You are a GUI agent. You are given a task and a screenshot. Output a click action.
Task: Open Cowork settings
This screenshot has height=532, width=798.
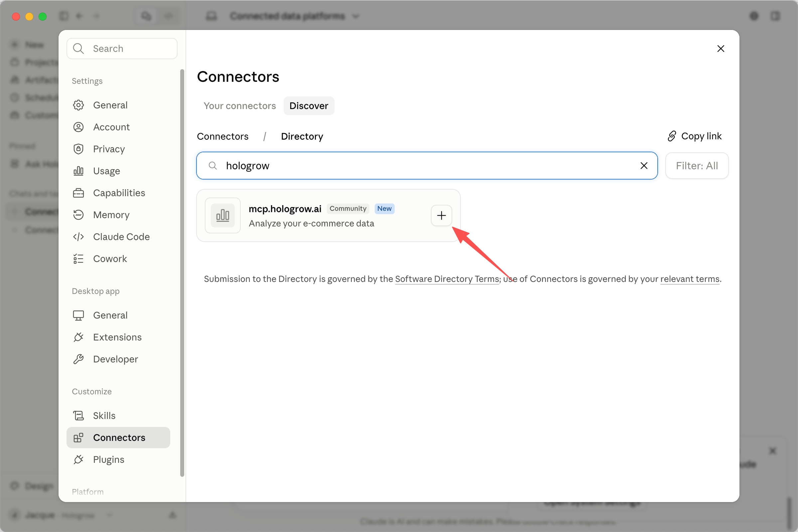coord(118,259)
